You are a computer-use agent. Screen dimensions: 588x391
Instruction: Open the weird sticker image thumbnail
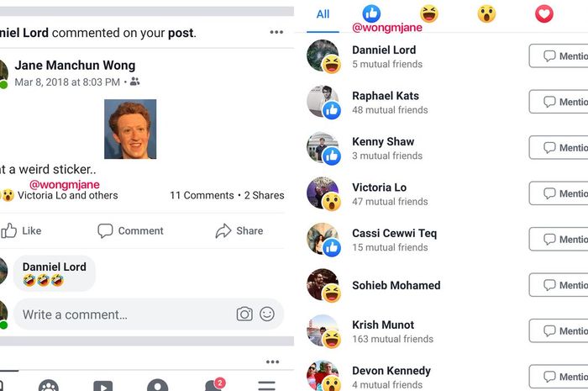click(x=130, y=129)
